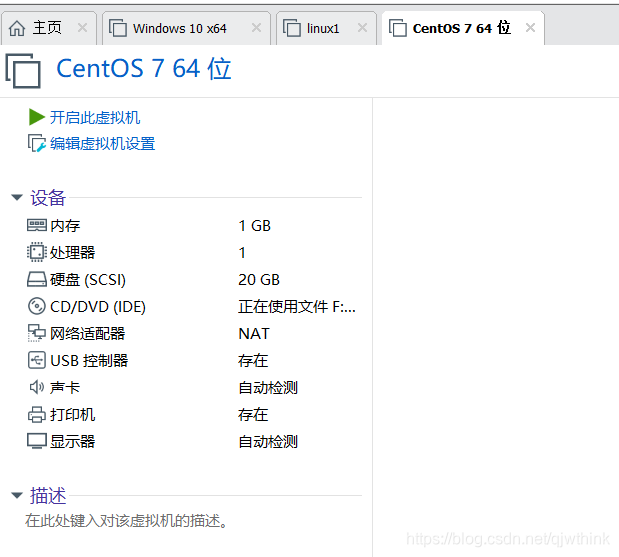Click the 存在 value for 打印机
Viewport: 619px width, 557px height.
[253, 415]
